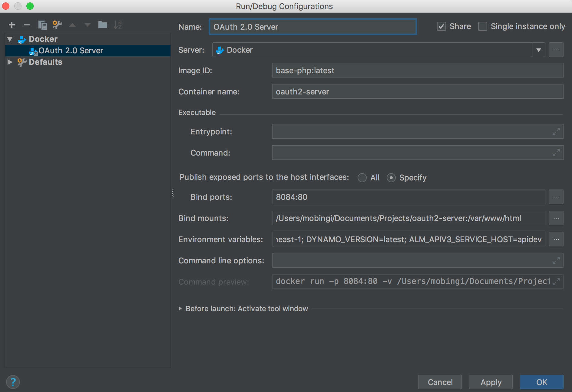Image resolution: width=572 pixels, height=392 pixels.
Task: Toggle the Share checkbox
Action: coord(441,27)
